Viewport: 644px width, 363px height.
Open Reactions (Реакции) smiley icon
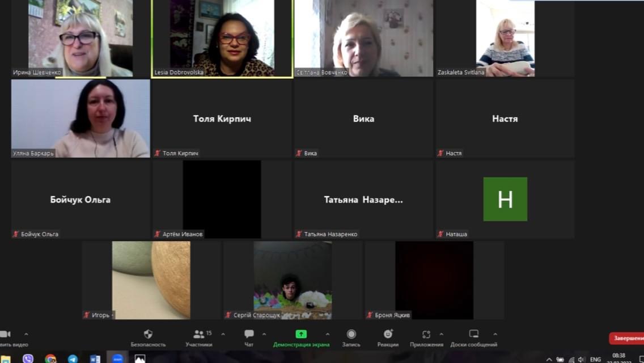(388, 335)
